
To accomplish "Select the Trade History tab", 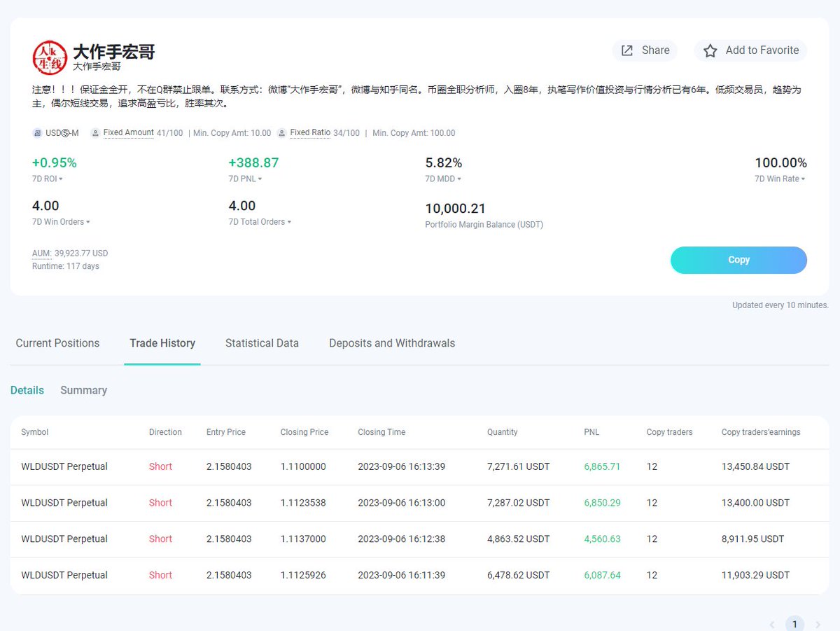I will coord(162,343).
